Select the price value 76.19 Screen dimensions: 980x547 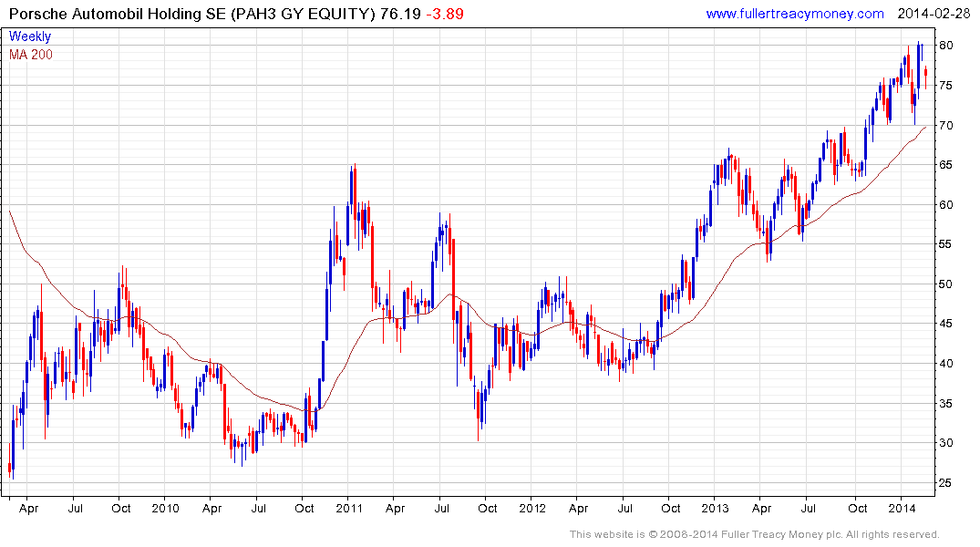click(x=400, y=14)
